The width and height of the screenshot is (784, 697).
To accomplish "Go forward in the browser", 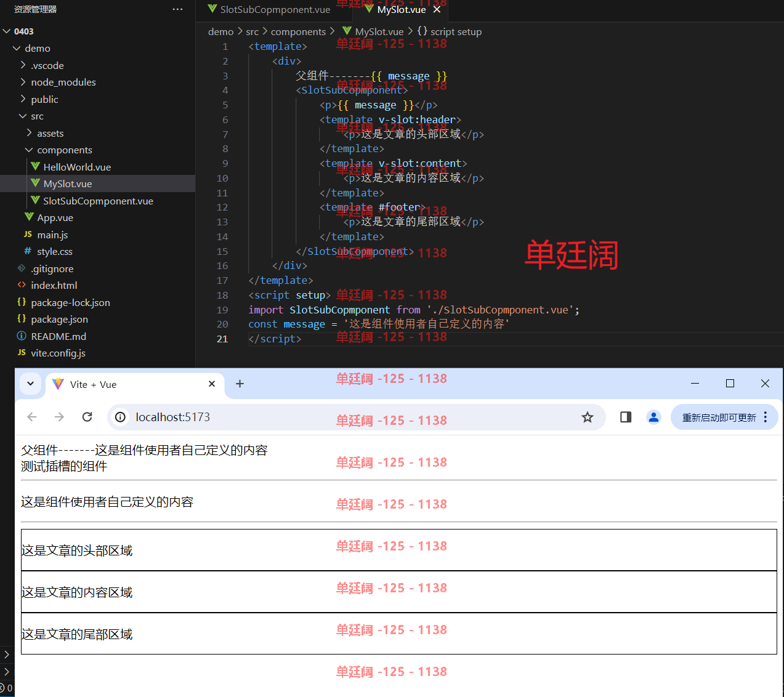I will click(59, 417).
